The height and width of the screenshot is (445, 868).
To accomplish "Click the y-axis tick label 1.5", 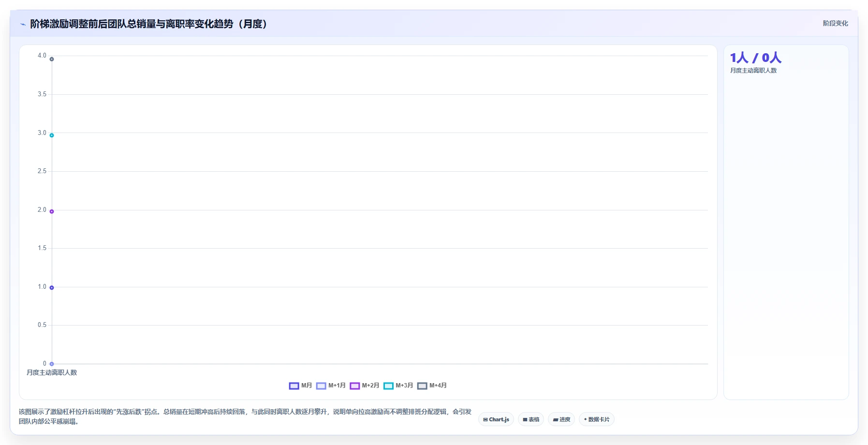I will pos(42,248).
